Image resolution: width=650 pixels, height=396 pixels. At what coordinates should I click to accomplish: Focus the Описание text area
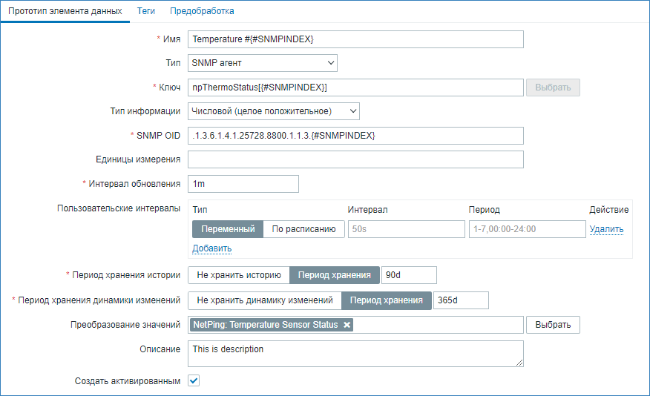(356, 354)
